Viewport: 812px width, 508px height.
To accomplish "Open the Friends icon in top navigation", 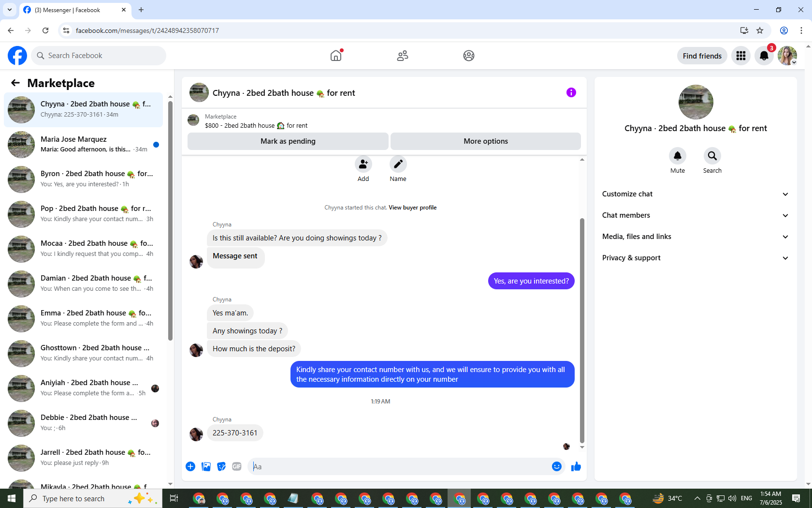I will tap(403, 56).
